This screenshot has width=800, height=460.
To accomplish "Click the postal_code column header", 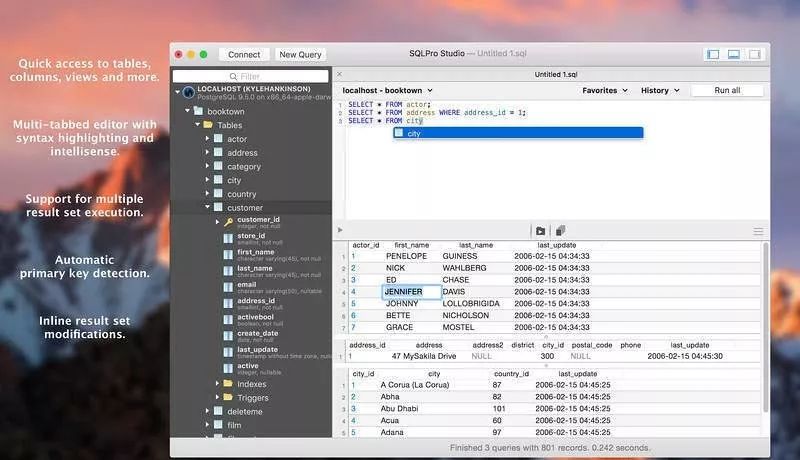I will pyautogui.click(x=592, y=345).
